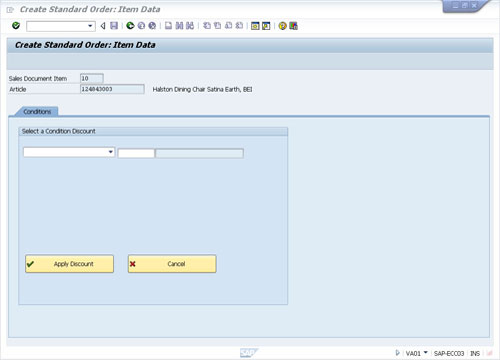Click the Customize Local Layout icon
Image resolution: width=500 pixels, height=360 pixels.
click(293, 26)
